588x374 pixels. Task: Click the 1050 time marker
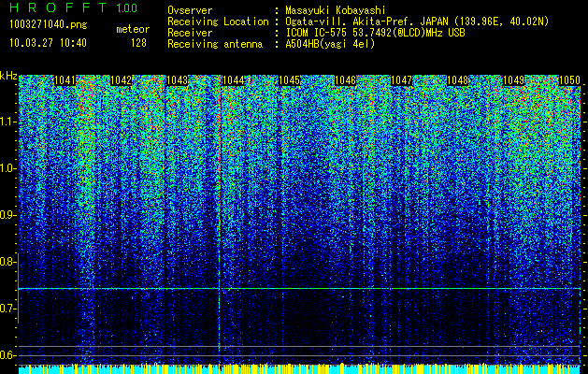point(569,80)
